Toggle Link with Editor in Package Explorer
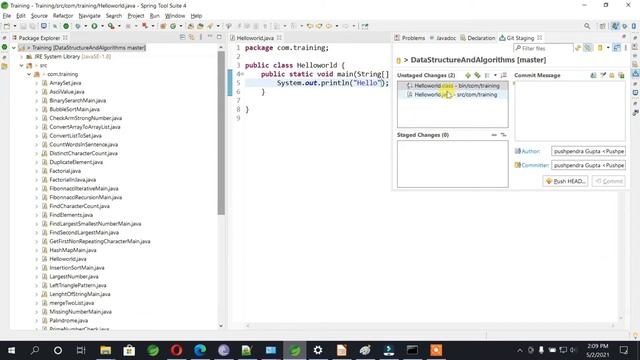 tap(191, 38)
